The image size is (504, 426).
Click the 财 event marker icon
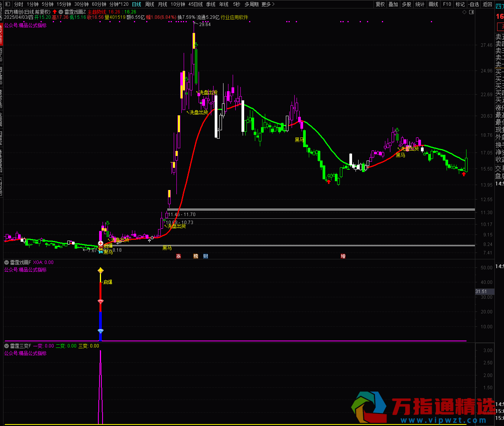tap(206, 256)
